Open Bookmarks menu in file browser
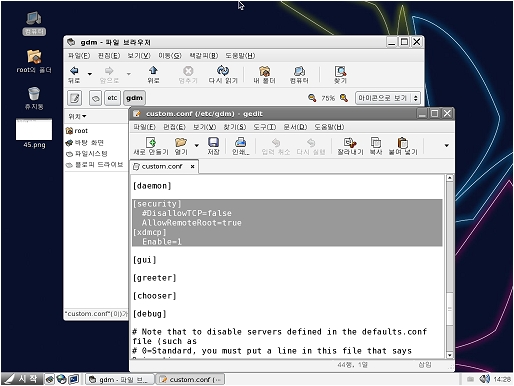This screenshot has width=514, height=386. coord(204,56)
